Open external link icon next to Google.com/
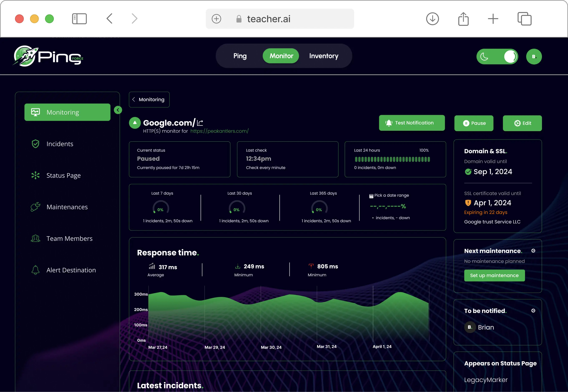 [200, 123]
